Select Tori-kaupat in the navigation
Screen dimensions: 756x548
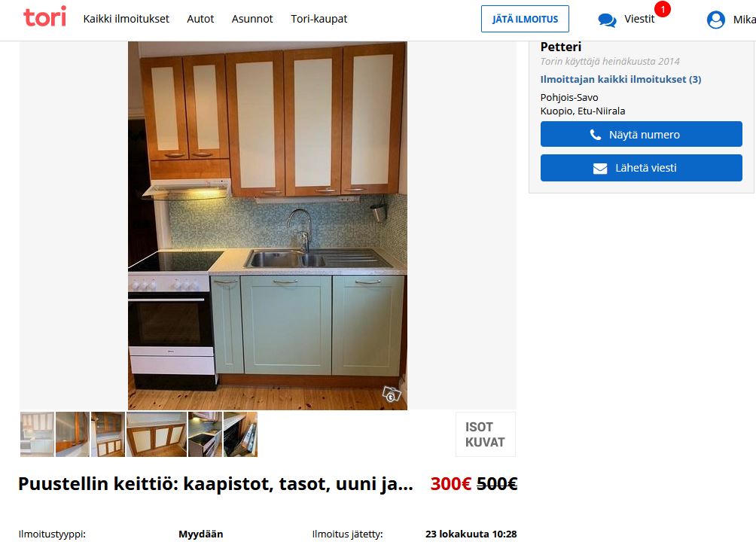319,19
